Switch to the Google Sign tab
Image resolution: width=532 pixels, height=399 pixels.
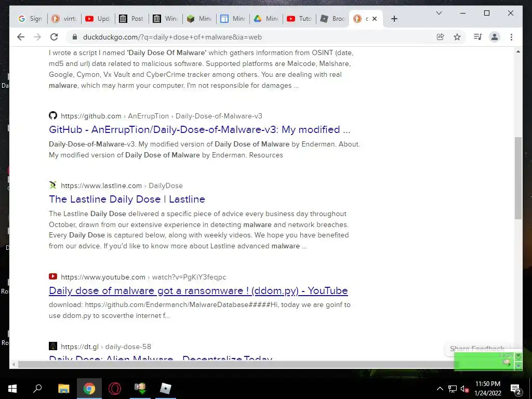(30, 19)
